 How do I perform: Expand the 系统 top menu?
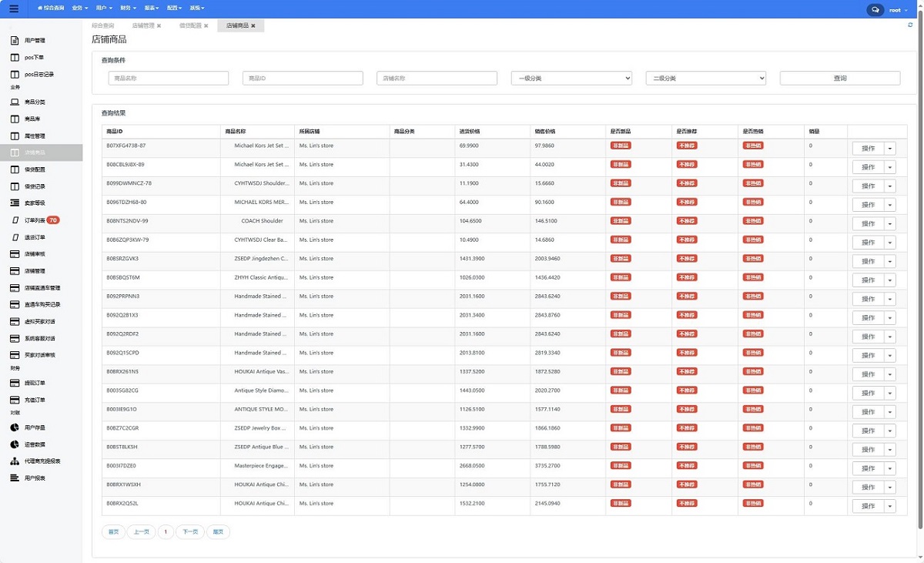197,8
